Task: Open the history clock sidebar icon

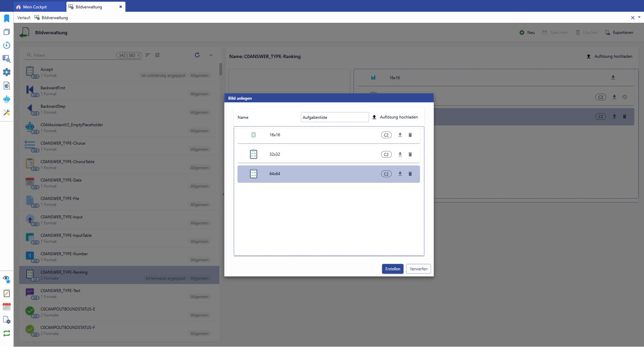Action: coord(7,45)
